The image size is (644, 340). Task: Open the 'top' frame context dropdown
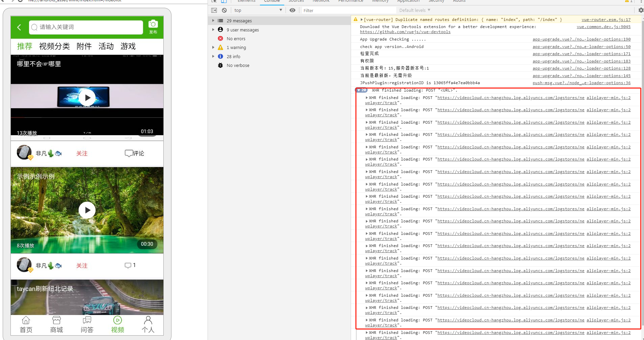click(258, 10)
